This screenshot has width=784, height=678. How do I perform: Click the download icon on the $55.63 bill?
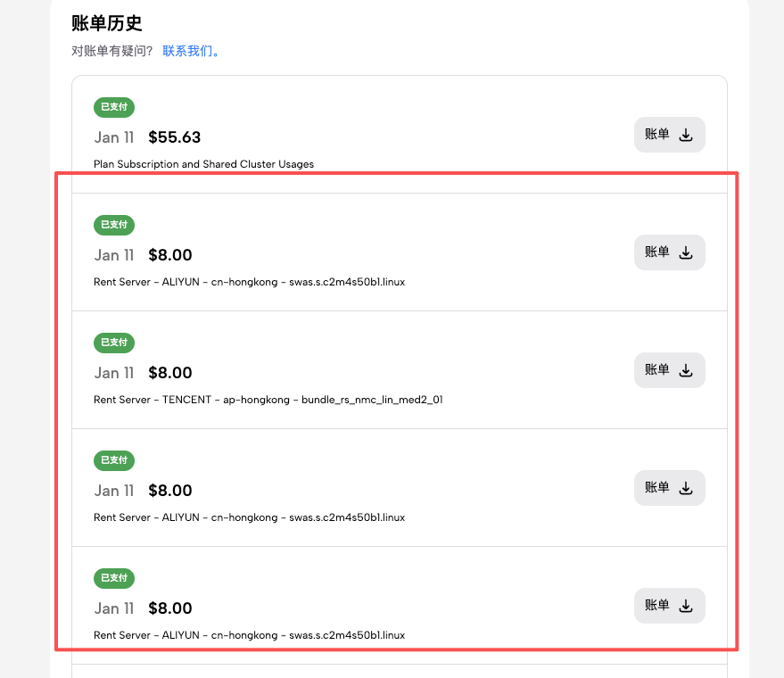[686, 135]
